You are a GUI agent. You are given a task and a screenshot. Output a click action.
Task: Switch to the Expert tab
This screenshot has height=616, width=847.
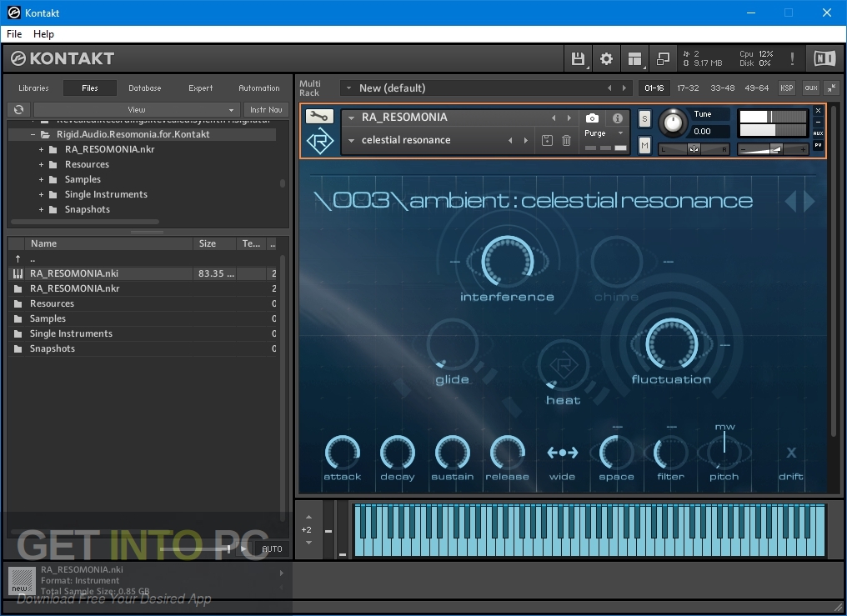click(x=200, y=88)
